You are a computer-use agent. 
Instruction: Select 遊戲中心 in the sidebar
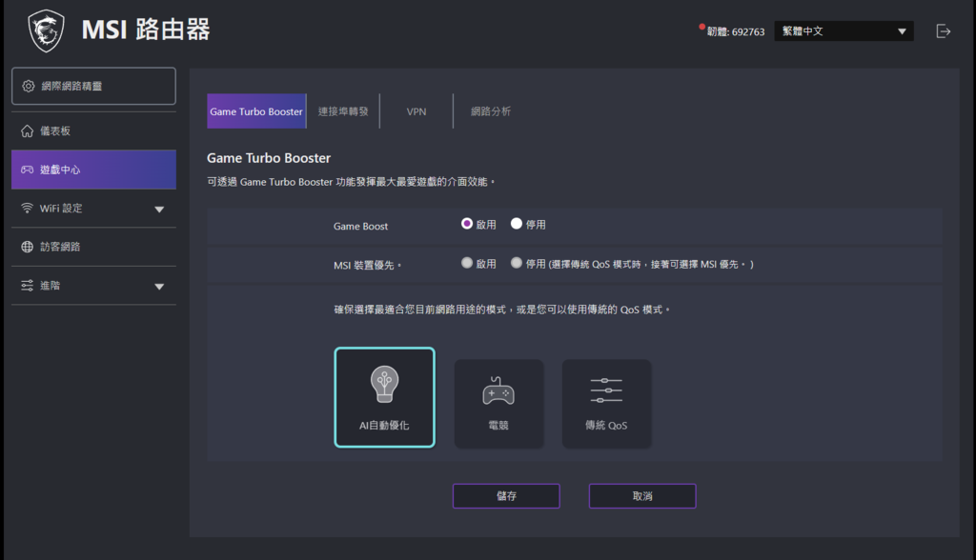pyautogui.click(x=93, y=170)
